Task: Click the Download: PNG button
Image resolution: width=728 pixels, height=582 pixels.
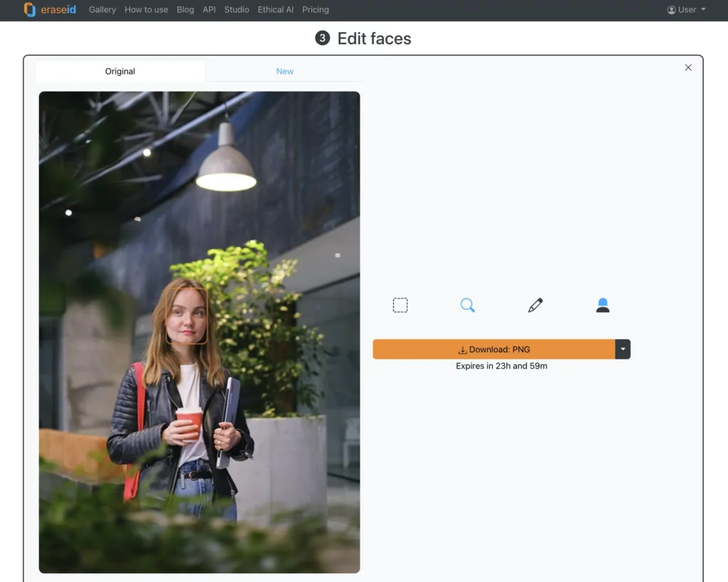Action: (496, 349)
